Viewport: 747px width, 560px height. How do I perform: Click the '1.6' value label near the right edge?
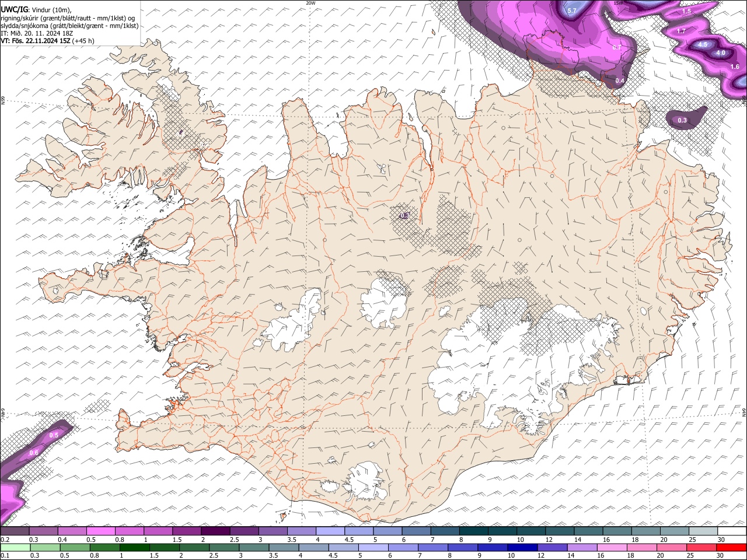coord(735,66)
